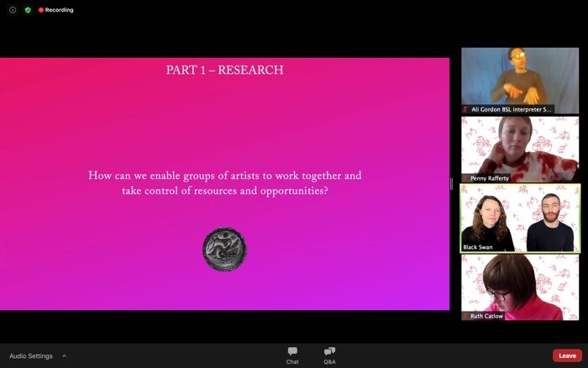This screenshot has height=368, width=588.
Task: Open Audio Settings
Action: (31, 356)
